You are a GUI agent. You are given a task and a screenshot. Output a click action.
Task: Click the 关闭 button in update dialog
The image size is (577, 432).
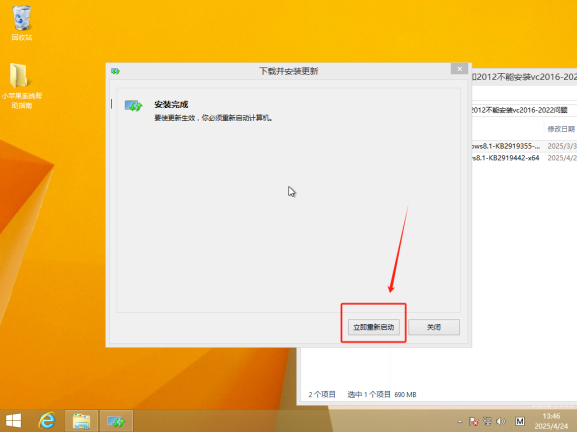434,327
